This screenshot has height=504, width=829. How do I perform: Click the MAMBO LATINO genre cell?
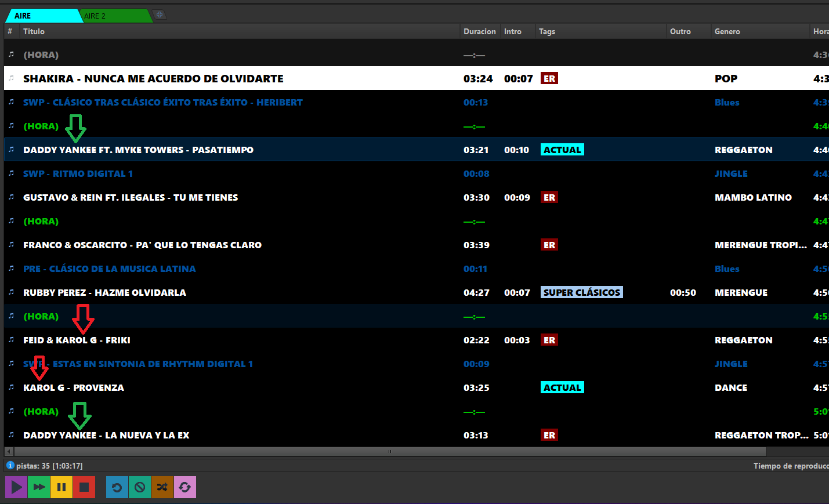(x=753, y=197)
